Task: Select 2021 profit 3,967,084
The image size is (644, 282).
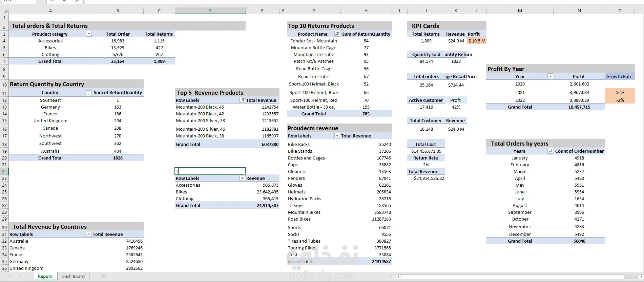Action: tap(579, 92)
